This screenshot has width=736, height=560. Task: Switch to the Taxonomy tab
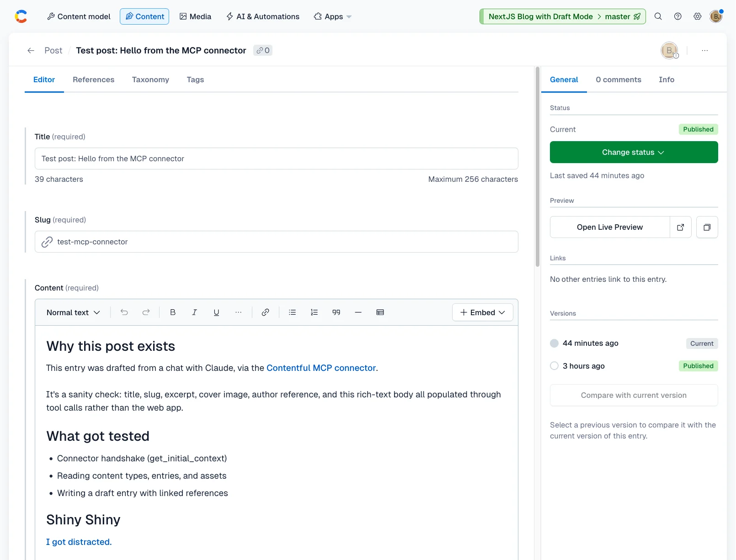150,79
